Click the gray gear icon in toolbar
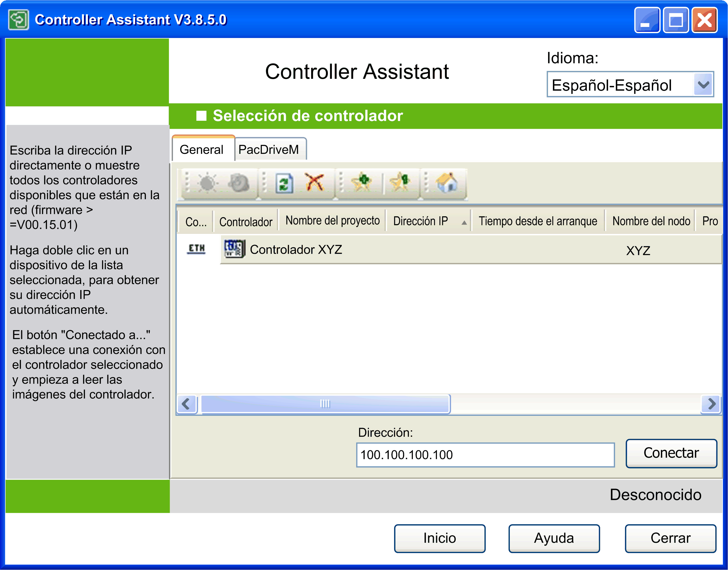Screen dimensions: 728x570 (238, 183)
